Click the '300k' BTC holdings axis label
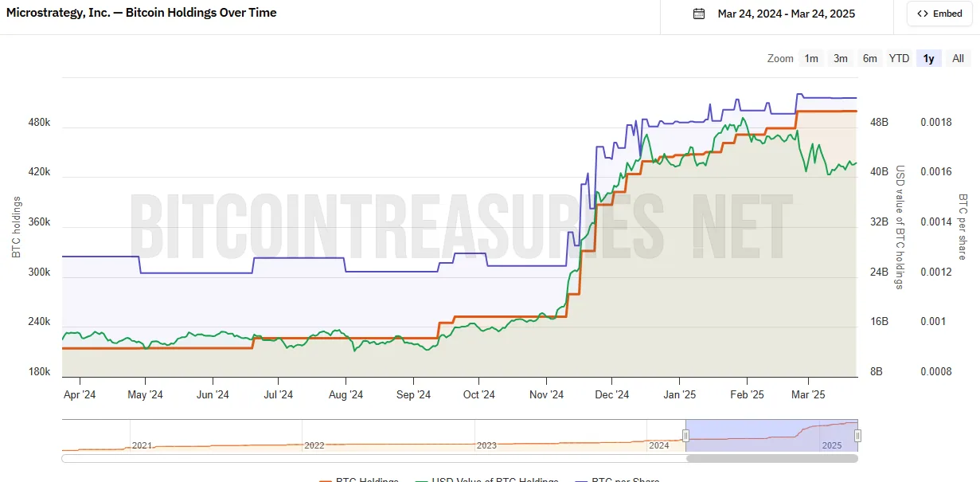The width and height of the screenshot is (980, 482). (41, 272)
